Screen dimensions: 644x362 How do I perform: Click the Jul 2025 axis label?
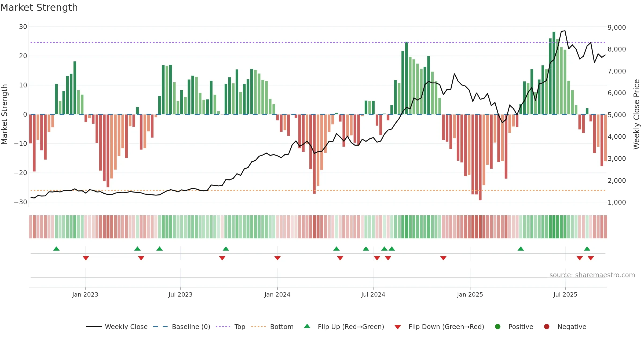[565, 294]
